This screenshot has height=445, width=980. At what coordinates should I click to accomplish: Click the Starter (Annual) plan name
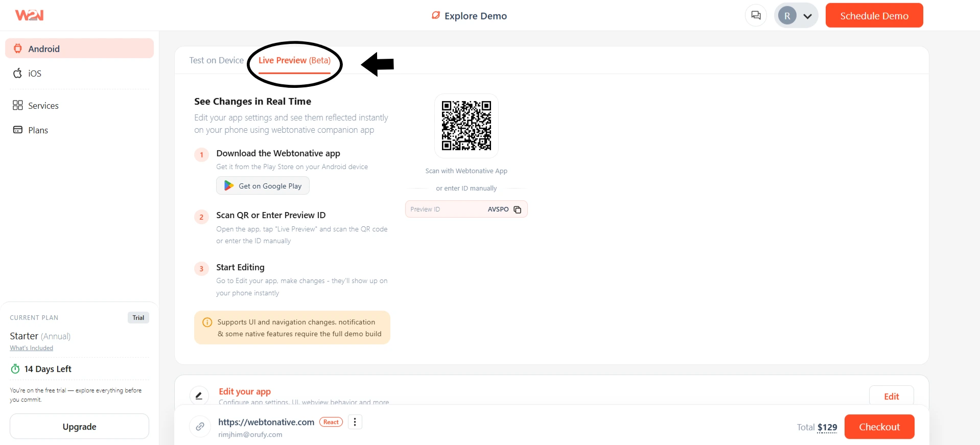point(40,336)
